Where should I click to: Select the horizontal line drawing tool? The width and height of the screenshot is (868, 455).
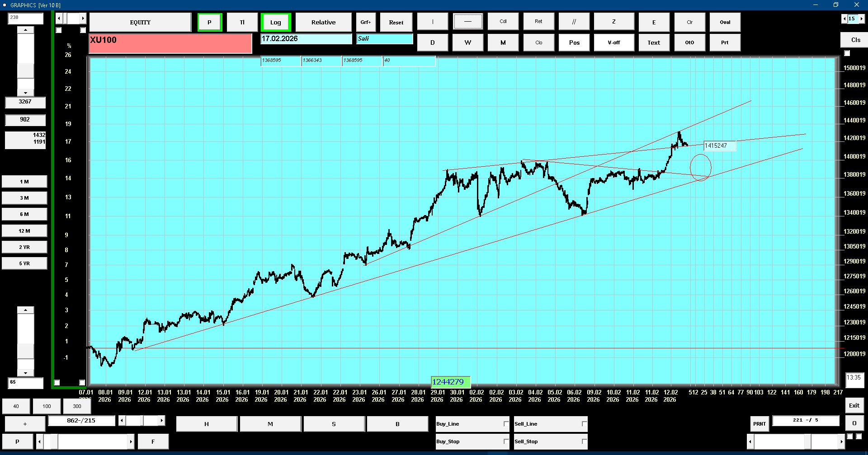tap(467, 22)
